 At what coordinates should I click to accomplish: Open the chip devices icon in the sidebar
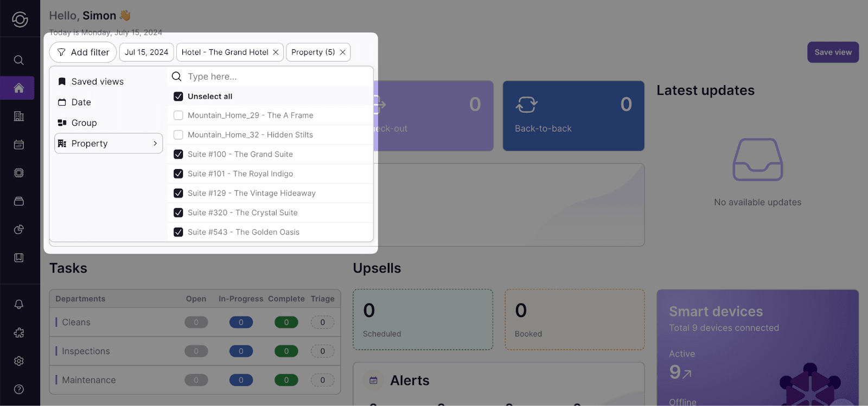(19, 173)
